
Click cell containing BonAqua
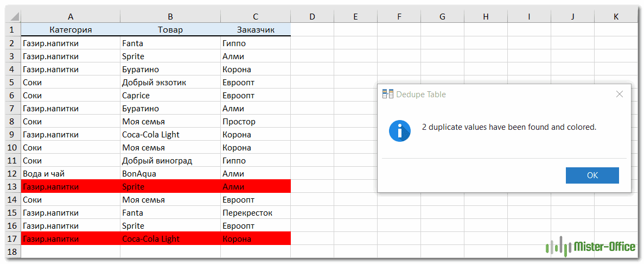[x=170, y=174]
